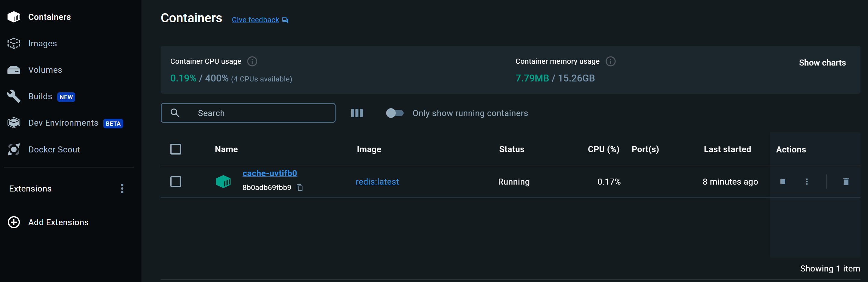Image resolution: width=868 pixels, height=282 pixels.
Task: Click the feedback chat icon
Action: click(285, 20)
